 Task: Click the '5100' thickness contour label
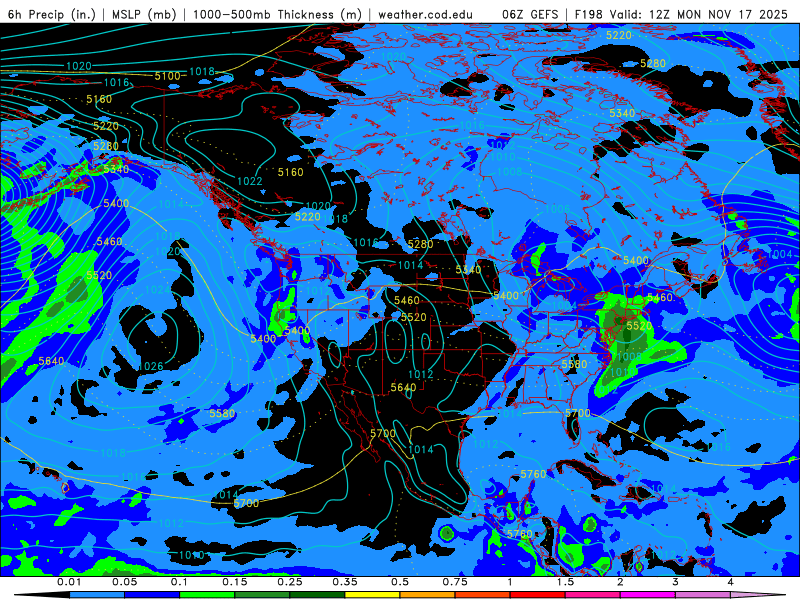[167, 76]
